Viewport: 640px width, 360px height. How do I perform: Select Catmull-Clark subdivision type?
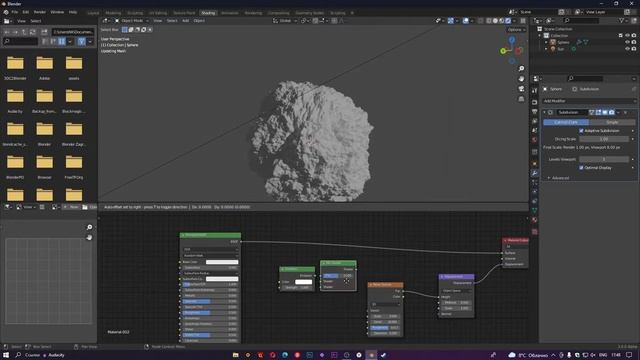point(566,122)
